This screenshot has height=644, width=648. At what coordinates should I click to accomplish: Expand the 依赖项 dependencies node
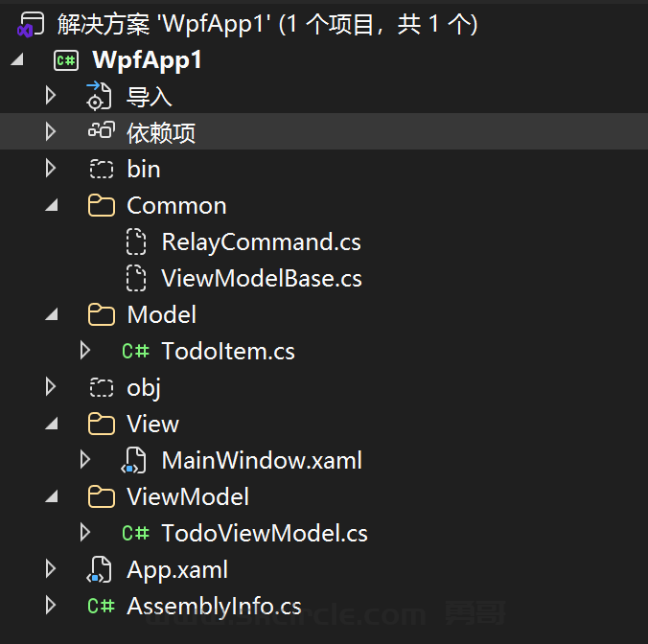coord(51,132)
